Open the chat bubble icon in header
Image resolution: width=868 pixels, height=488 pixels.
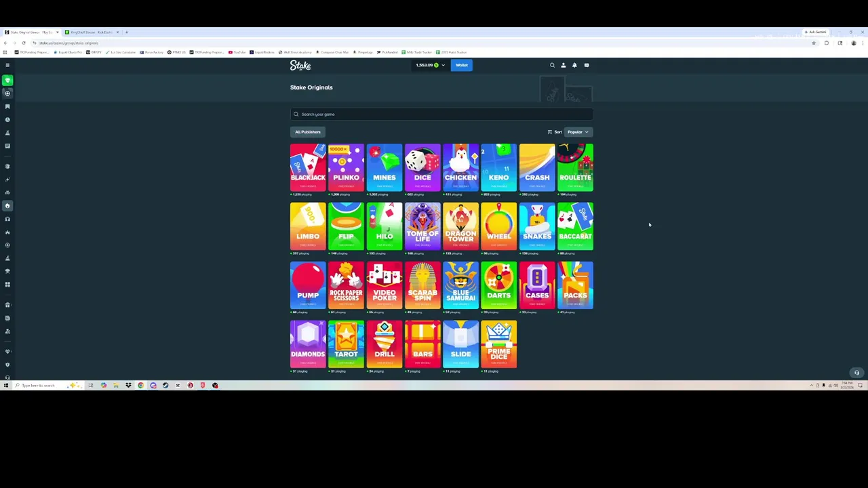tap(587, 65)
